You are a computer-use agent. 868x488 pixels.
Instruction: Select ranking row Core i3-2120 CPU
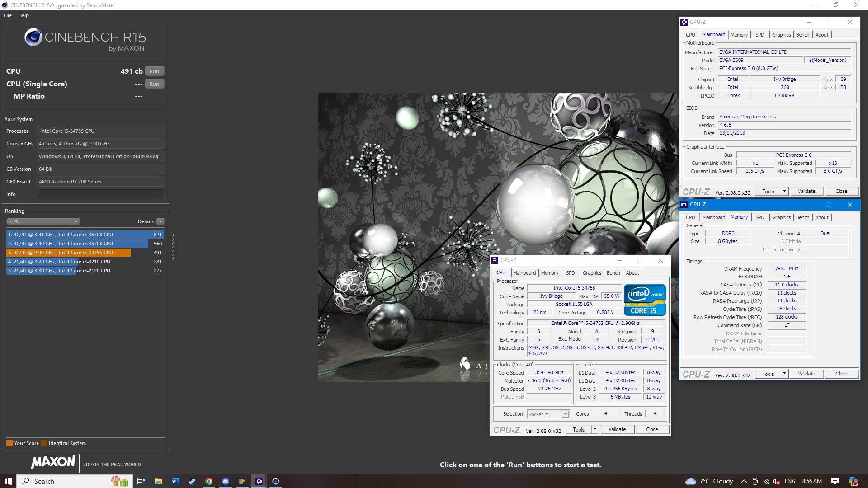coord(85,271)
